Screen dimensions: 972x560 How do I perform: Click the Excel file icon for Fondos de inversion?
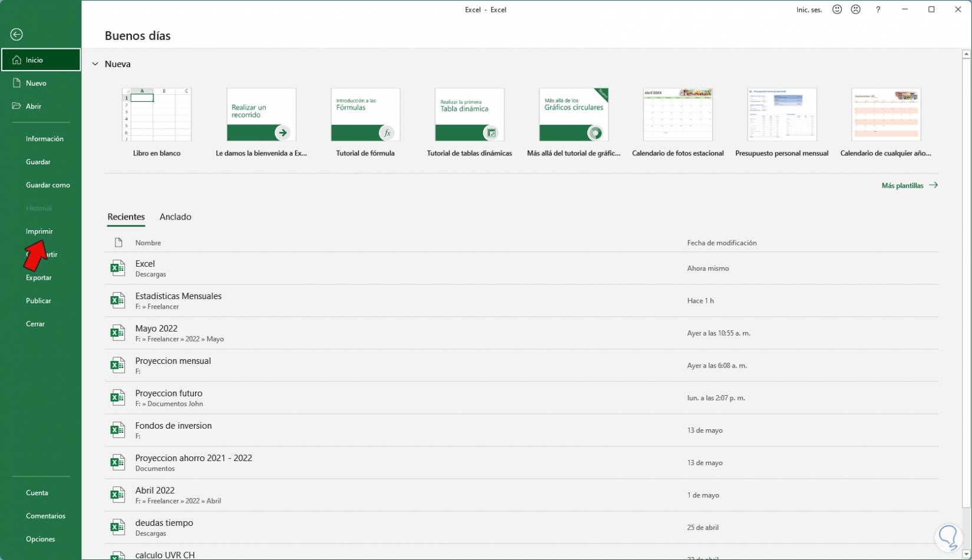(x=118, y=430)
